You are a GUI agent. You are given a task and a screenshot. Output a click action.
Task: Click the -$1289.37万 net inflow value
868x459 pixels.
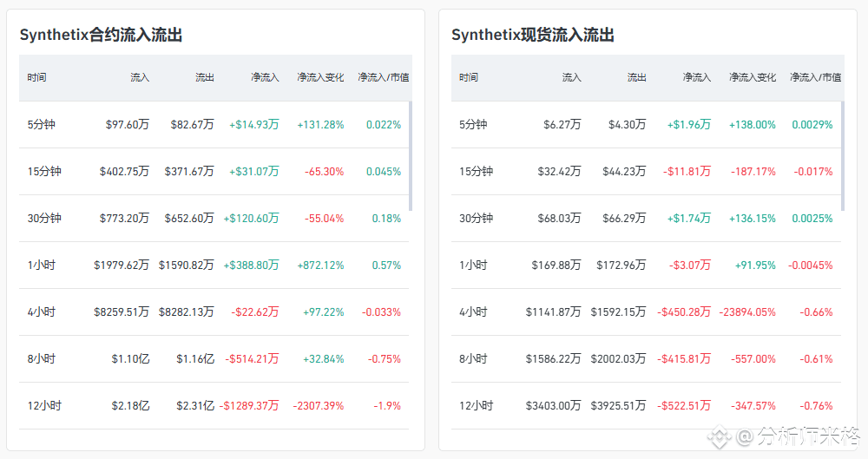coord(249,406)
